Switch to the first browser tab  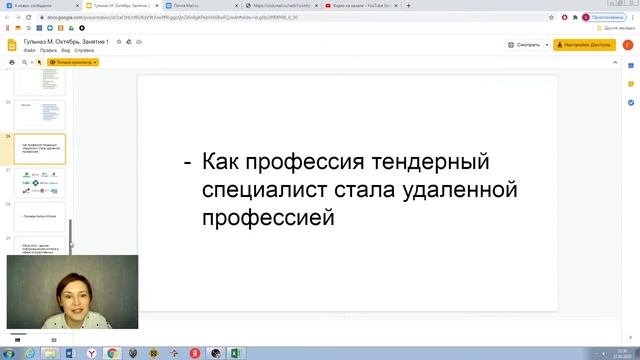[42, 6]
